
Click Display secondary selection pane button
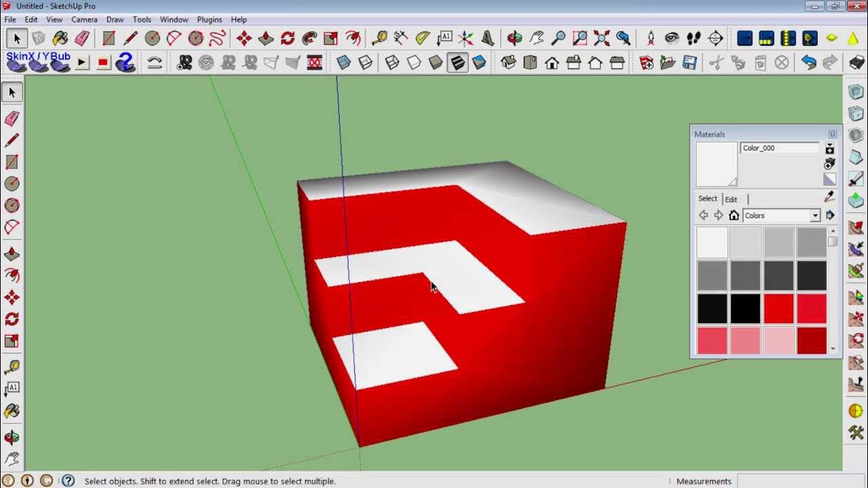pos(829,148)
